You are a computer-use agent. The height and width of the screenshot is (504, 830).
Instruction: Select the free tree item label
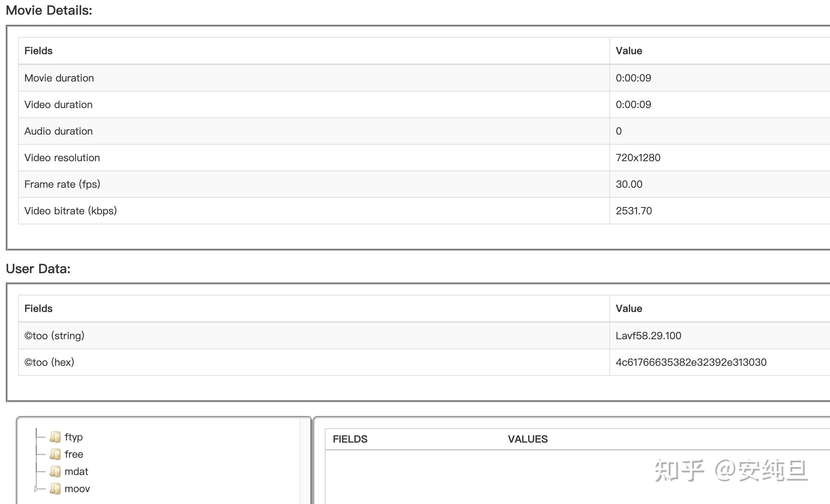click(74, 454)
